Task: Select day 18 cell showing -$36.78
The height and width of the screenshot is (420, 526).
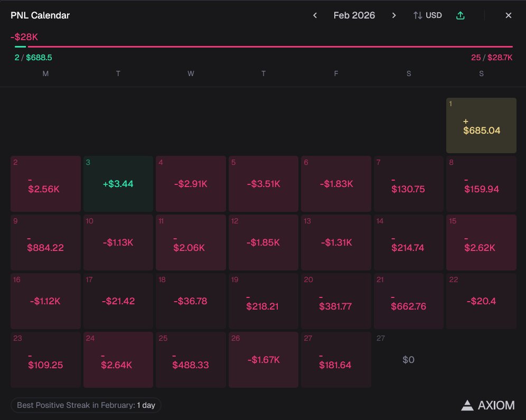Action: 191,301
